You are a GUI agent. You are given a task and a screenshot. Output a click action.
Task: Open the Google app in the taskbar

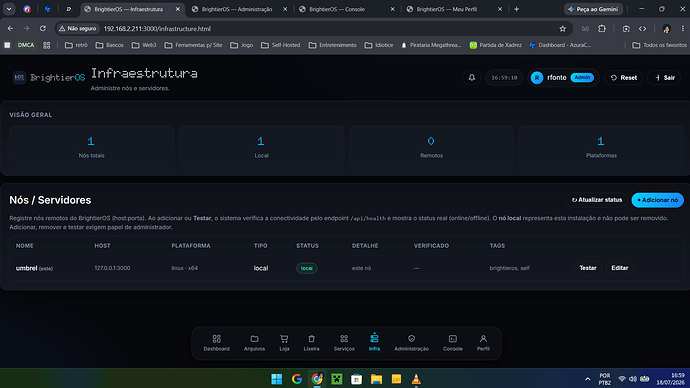[x=297, y=379]
